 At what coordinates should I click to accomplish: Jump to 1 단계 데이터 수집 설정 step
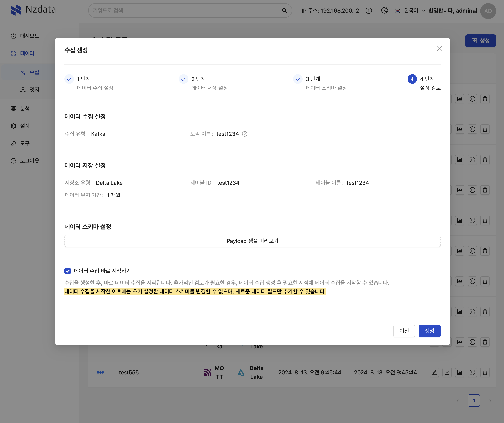(89, 83)
